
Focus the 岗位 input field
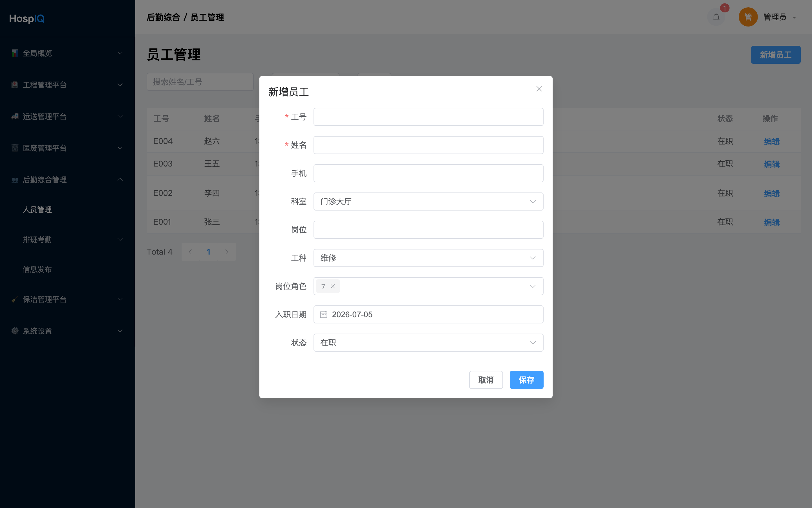[x=428, y=230]
